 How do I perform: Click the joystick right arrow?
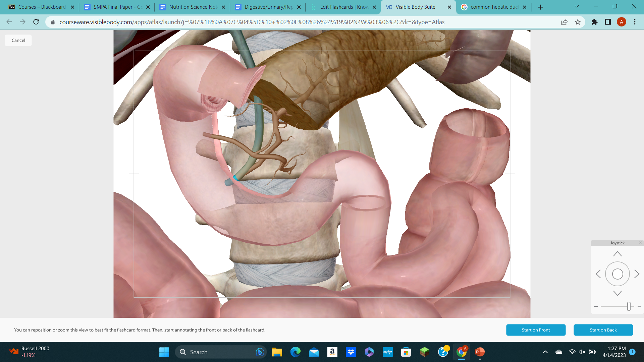click(x=637, y=274)
